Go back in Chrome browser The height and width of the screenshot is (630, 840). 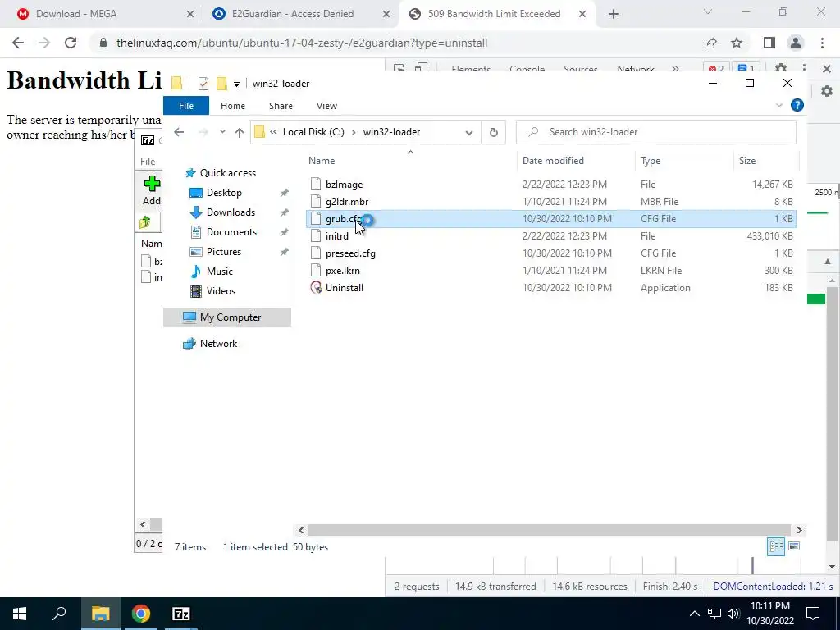(x=18, y=43)
